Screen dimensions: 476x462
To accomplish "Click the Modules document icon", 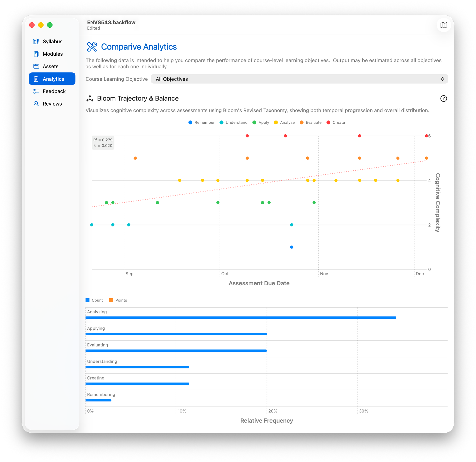I will tap(36, 54).
